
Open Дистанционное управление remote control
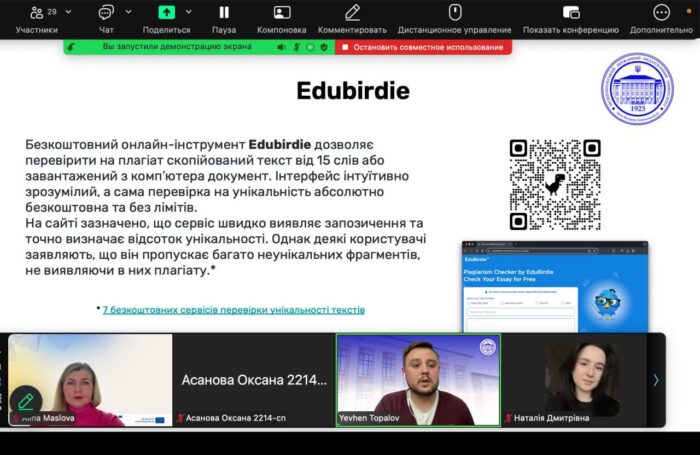pyautogui.click(x=455, y=13)
